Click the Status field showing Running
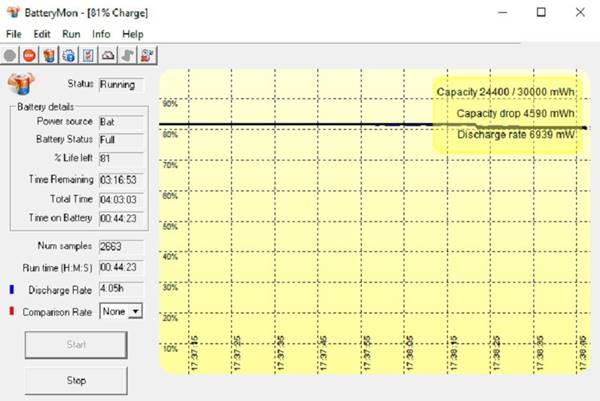Screen dimensions: 600x401 (x=121, y=85)
